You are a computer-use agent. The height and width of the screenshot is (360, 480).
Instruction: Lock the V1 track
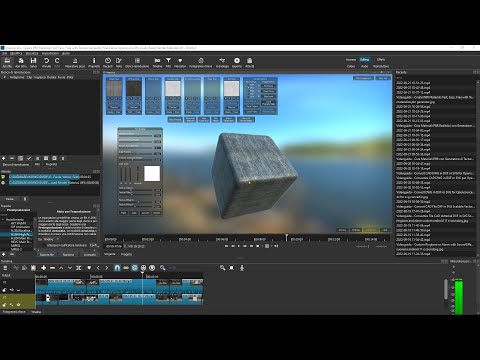5,305
